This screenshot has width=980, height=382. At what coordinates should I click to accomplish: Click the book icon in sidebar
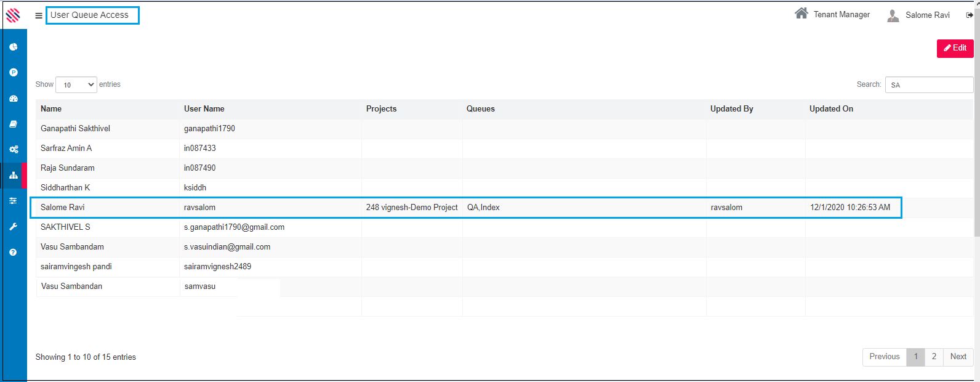pyautogui.click(x=14, y=124)
